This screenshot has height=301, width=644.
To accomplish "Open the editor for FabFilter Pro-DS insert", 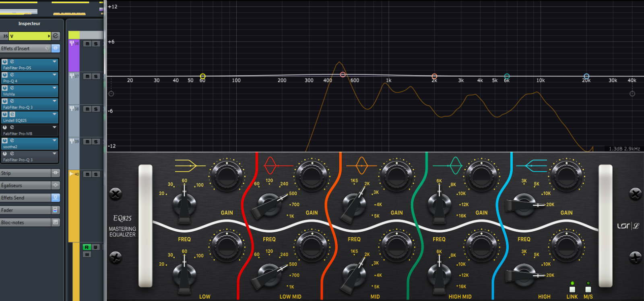I will [x=12, y=62].
